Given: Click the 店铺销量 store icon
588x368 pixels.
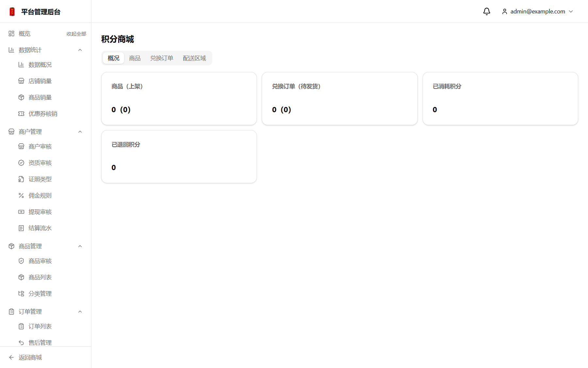Looking at the screenshot, I should [x=21, y=81].
